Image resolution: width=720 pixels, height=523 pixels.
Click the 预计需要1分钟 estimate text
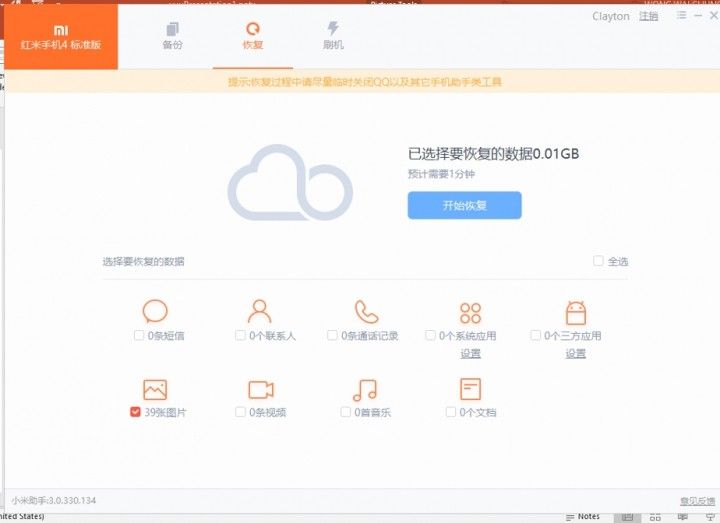click(x=441, y=174)
